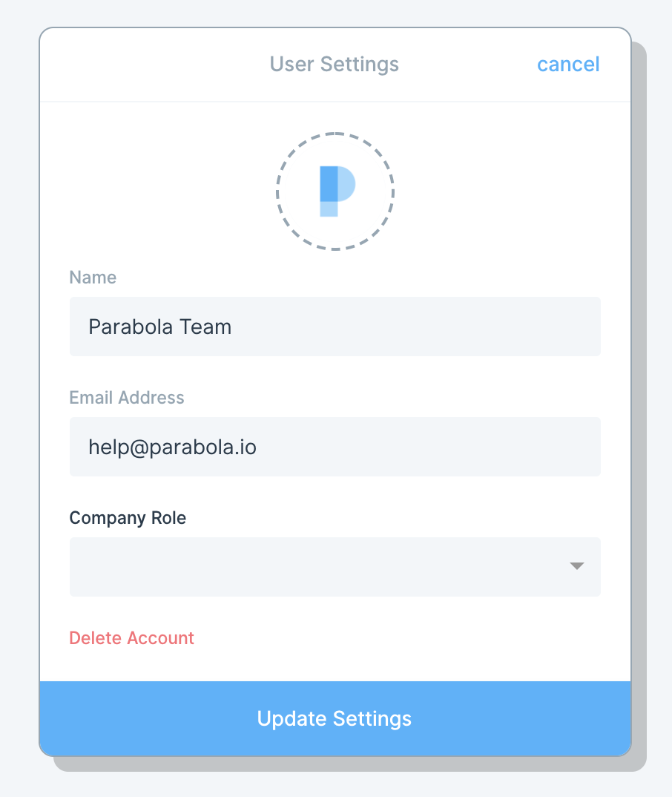Click the Name field label
672x797 pixels.
93,277
